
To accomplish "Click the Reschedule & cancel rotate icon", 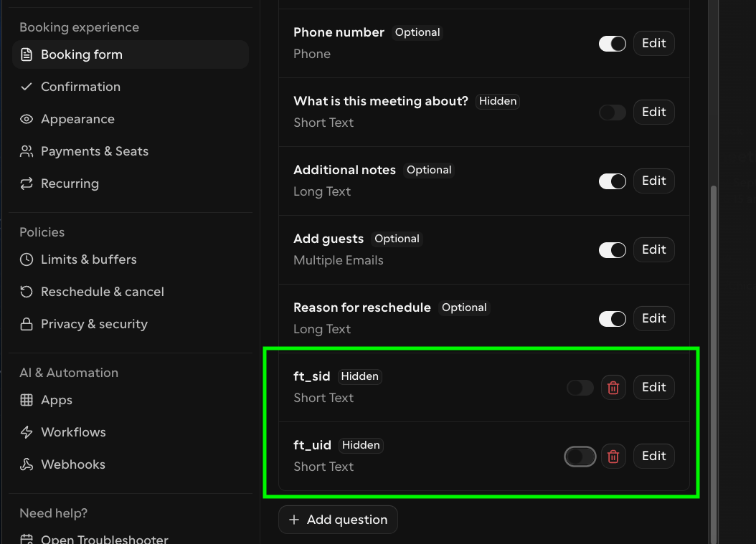I will click(x=27, y=292).
